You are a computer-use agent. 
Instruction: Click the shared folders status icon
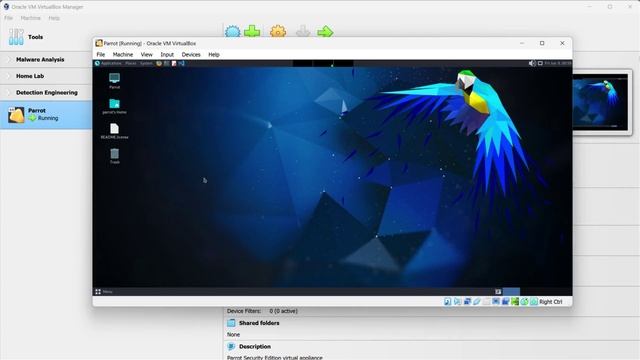pos(486,302)
